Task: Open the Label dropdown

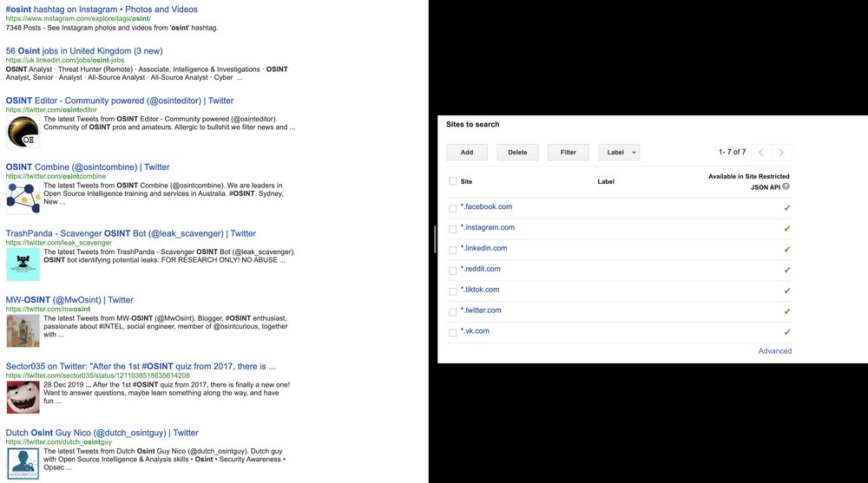Action: click(619, 152)
